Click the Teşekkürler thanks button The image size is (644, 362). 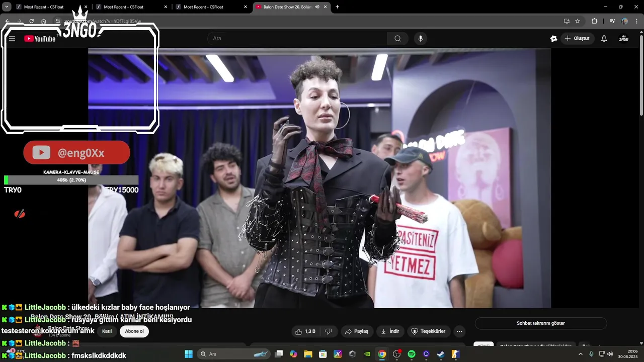click(x=429, y=331)
